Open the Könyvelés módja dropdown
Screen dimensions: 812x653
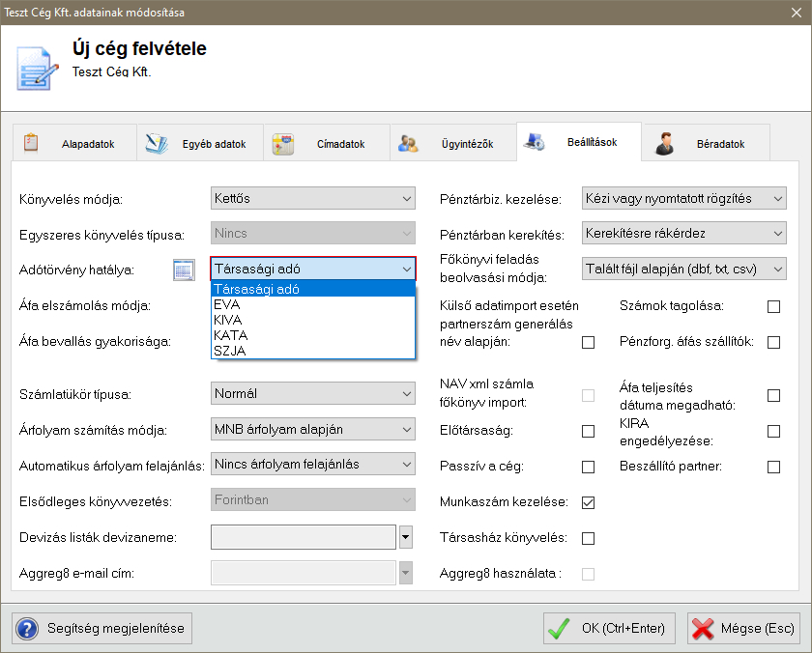[313, 198]
